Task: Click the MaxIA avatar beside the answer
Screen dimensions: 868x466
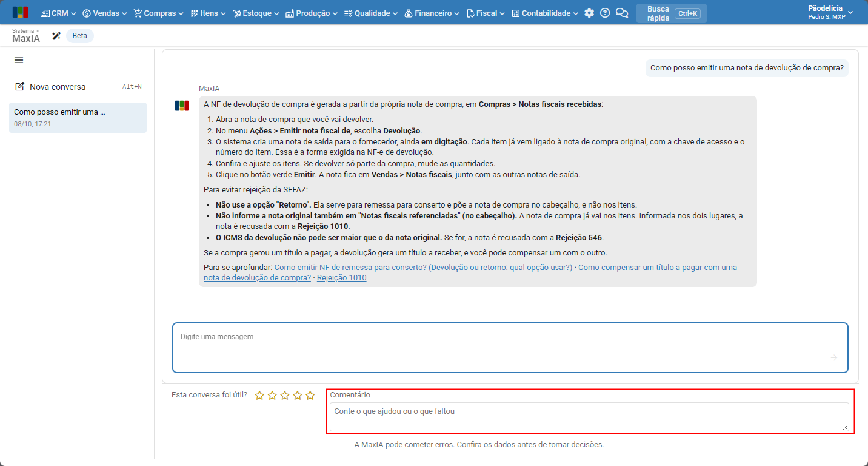Action: [182, 106]
